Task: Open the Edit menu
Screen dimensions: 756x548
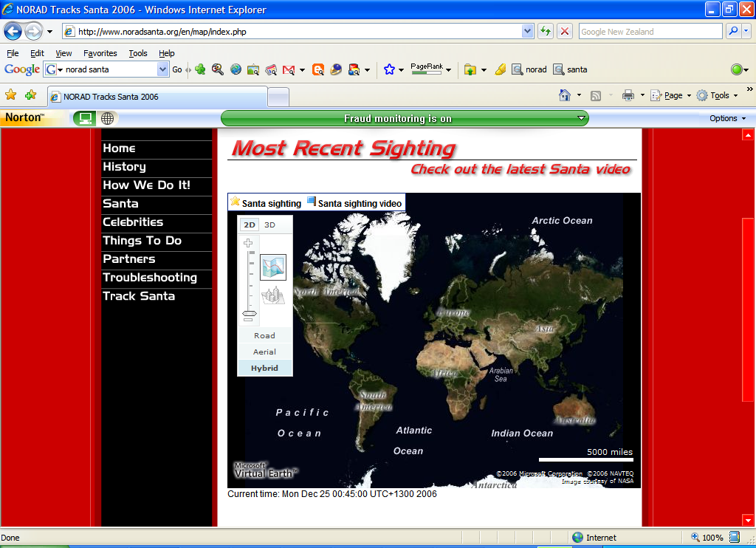Action: pos(37,53)
